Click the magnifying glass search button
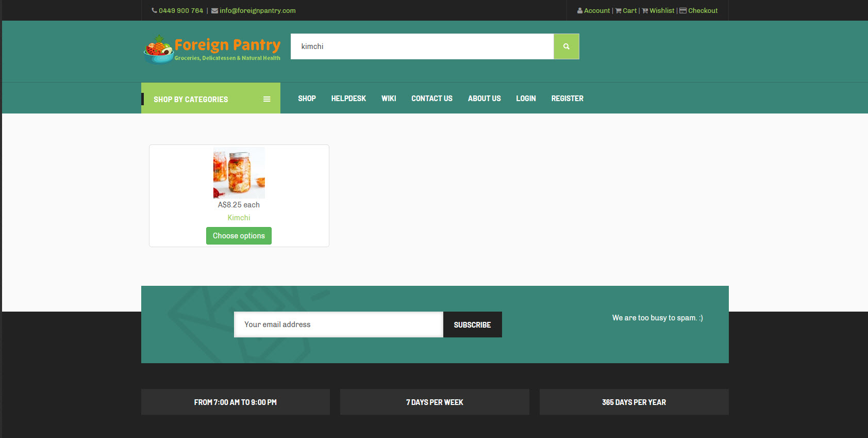The width and height of the screenshot is (868, 438). [566, 46]
